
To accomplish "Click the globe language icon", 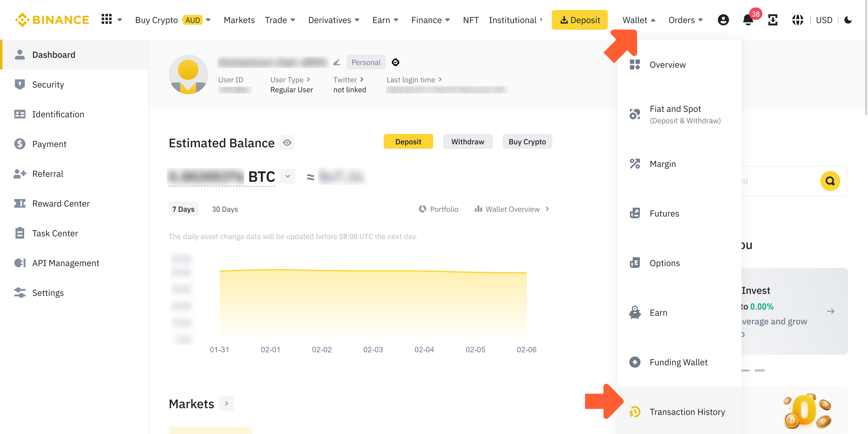I will tap(798, 20).
